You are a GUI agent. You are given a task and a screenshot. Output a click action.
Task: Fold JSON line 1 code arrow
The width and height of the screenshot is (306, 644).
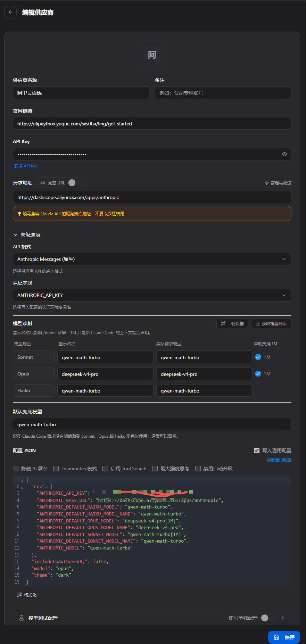pyautogui.click(x=22, y=481)
